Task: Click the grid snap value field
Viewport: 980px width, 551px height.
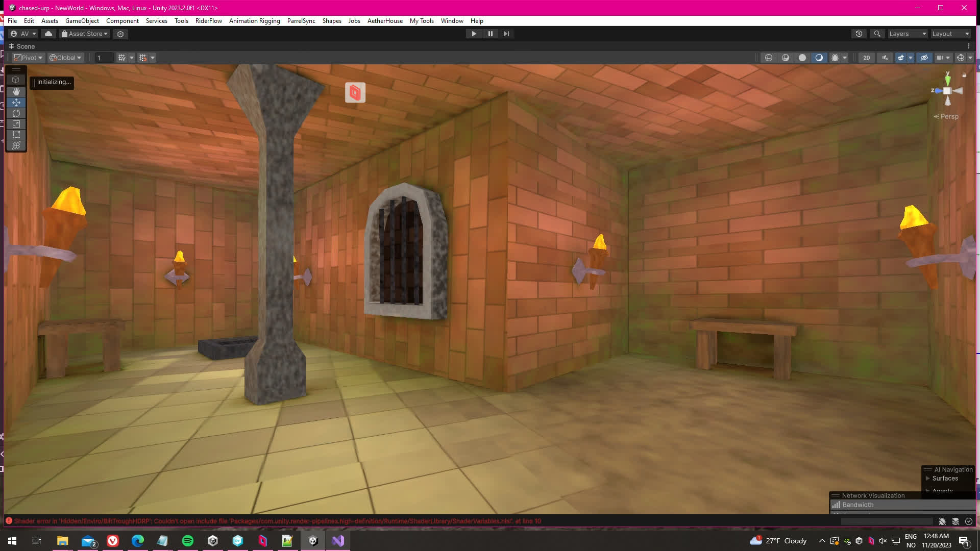Action: click(x=104, y=58)
